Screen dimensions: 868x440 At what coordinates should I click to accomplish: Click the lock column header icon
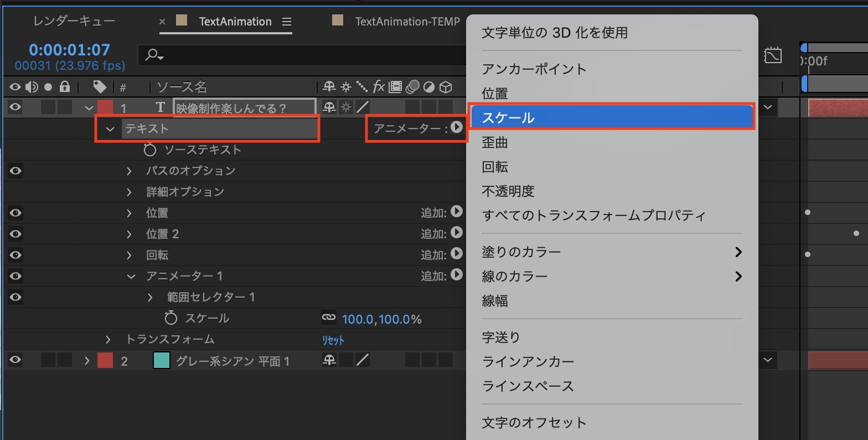[65, 86]
